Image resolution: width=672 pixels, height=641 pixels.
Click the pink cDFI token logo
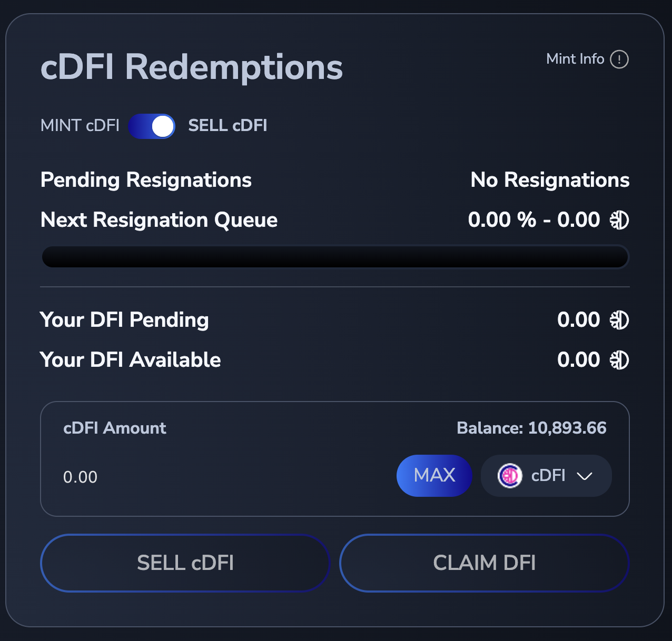click(x=510, y=476)
